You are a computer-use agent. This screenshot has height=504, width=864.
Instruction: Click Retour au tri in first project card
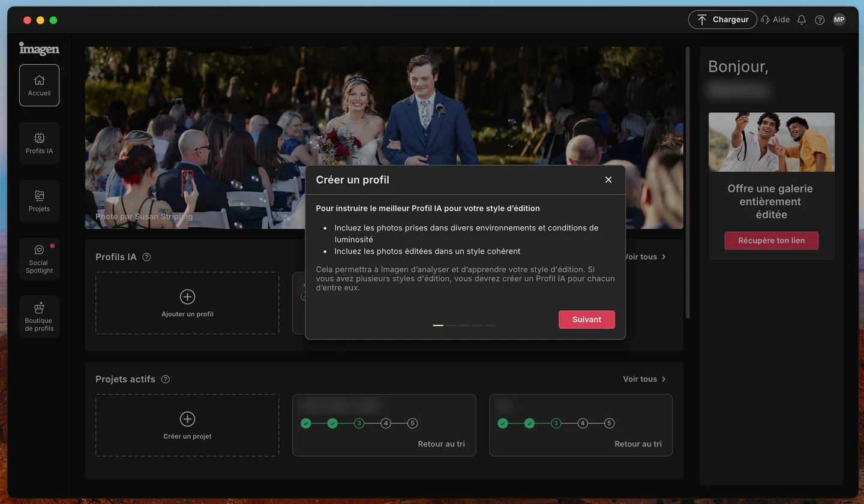click(441, 444)
